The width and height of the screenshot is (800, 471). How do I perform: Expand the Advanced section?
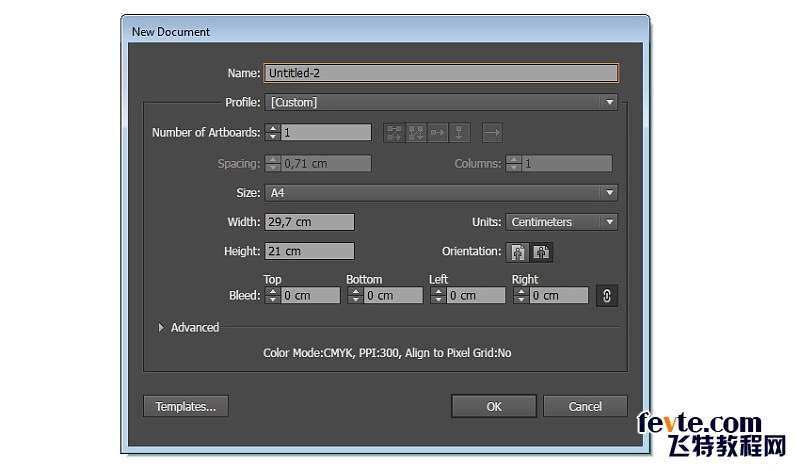coord(189,328)
